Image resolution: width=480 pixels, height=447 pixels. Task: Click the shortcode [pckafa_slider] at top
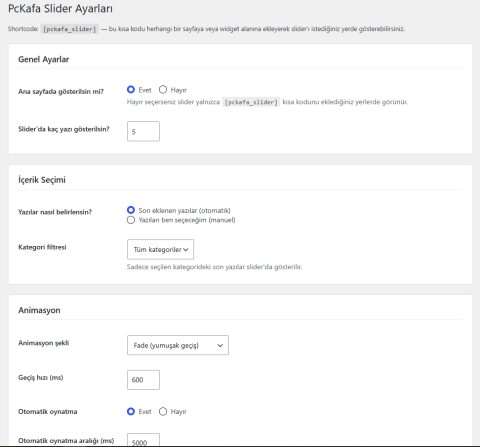click(70, 29)
